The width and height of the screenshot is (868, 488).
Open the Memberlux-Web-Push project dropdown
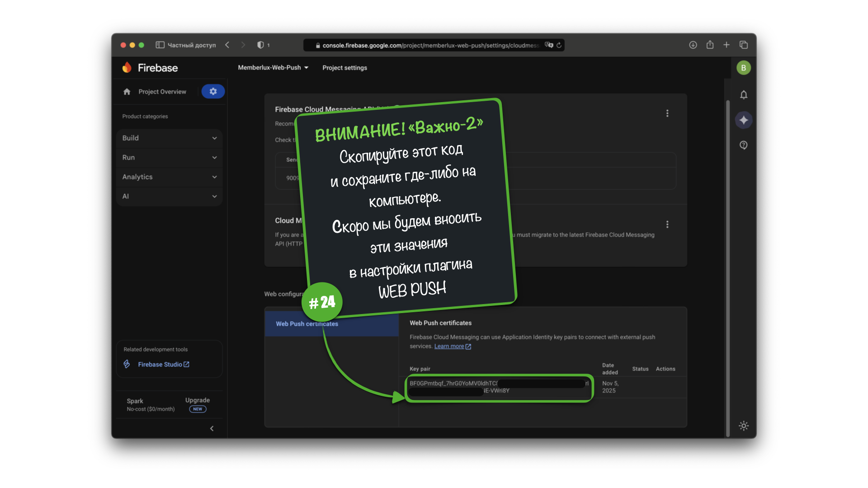point(273,68)
